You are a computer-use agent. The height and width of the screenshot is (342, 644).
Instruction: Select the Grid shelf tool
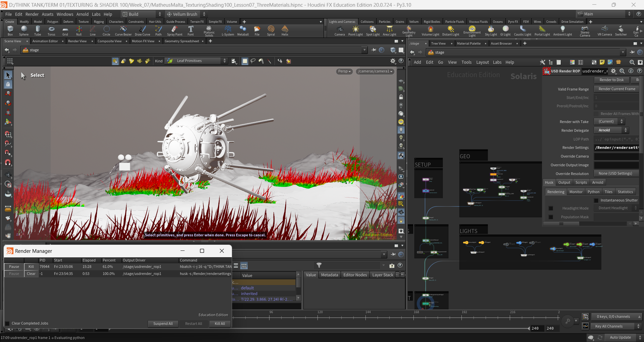point(65,31)
